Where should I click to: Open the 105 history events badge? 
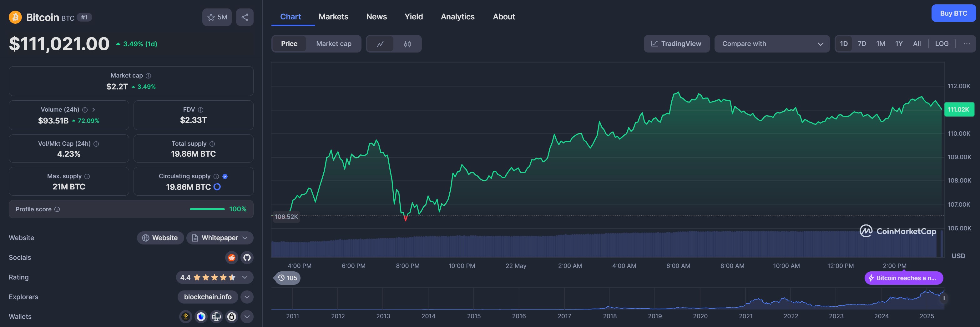[287, 278]
